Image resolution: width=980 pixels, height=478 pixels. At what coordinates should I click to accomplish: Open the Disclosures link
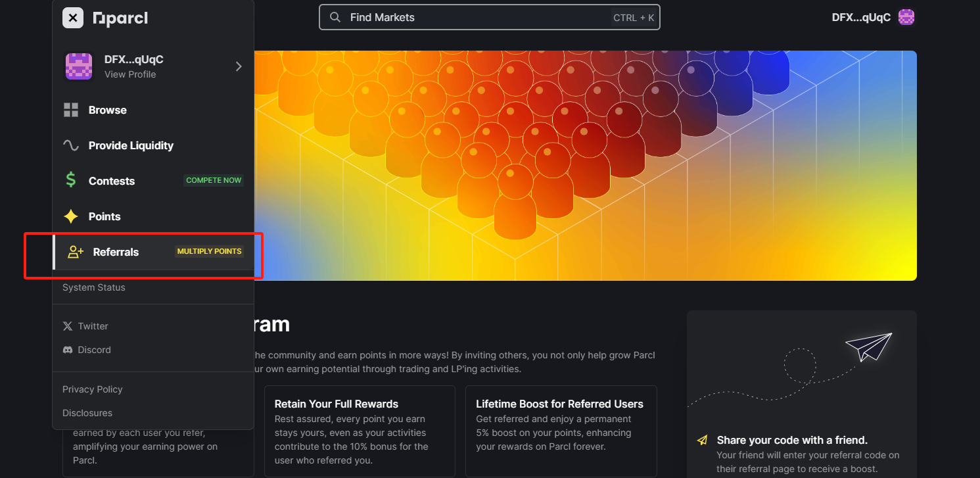click(87, 413)
